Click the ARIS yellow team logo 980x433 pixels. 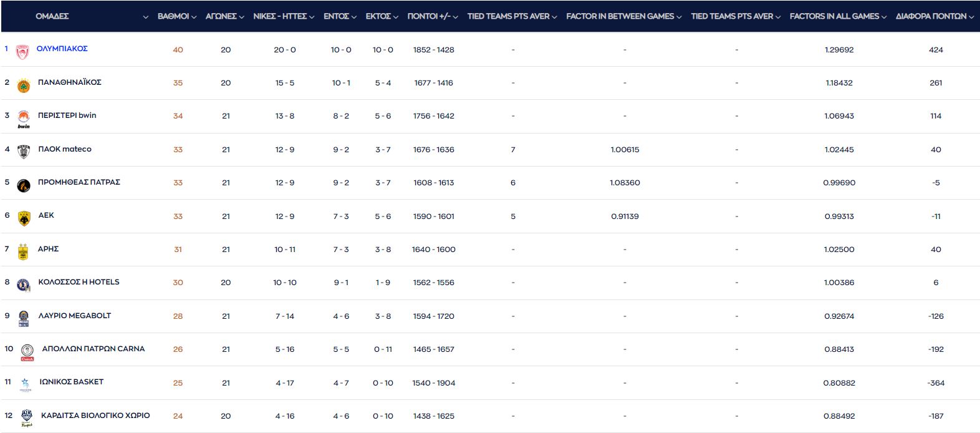coord(23,251)
